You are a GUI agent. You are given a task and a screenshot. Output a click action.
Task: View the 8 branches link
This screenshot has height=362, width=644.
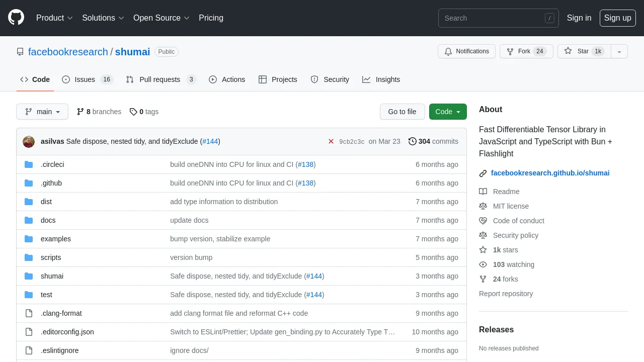coord(99,112)
